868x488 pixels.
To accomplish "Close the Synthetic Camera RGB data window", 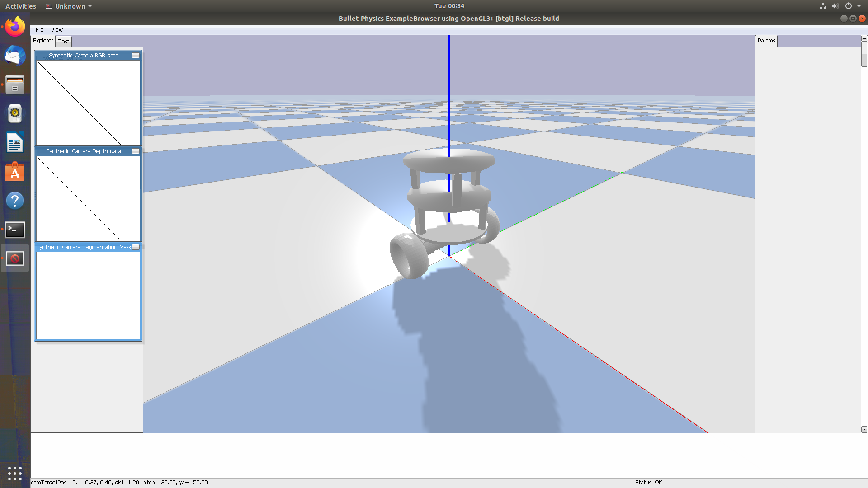I will pos(135,56).
